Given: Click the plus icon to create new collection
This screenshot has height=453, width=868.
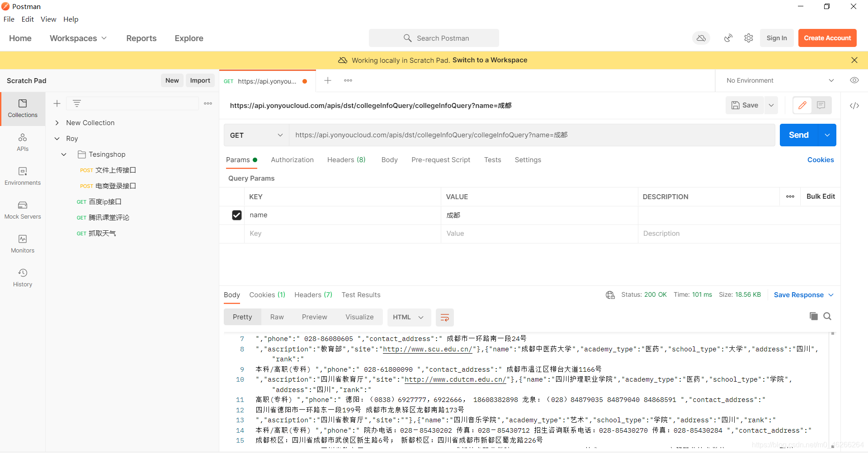Looking at the screenshot, I should [x=57, y=103].
